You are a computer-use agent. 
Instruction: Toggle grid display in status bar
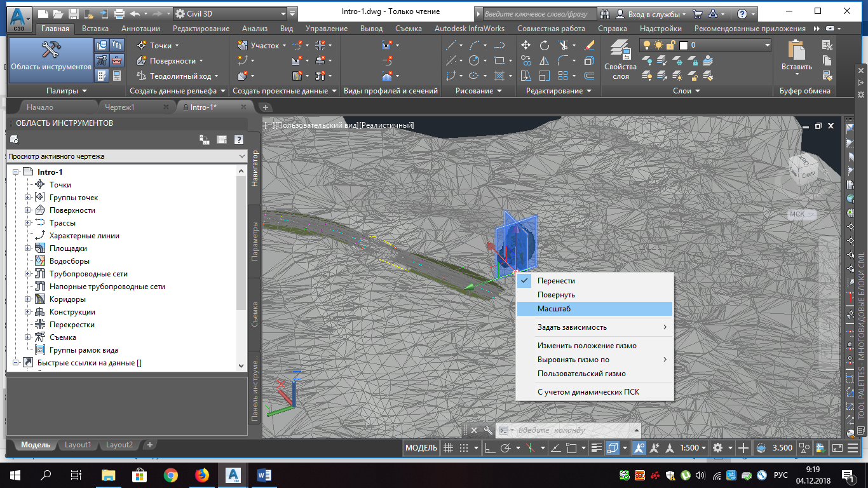click(x=449, y=448)
